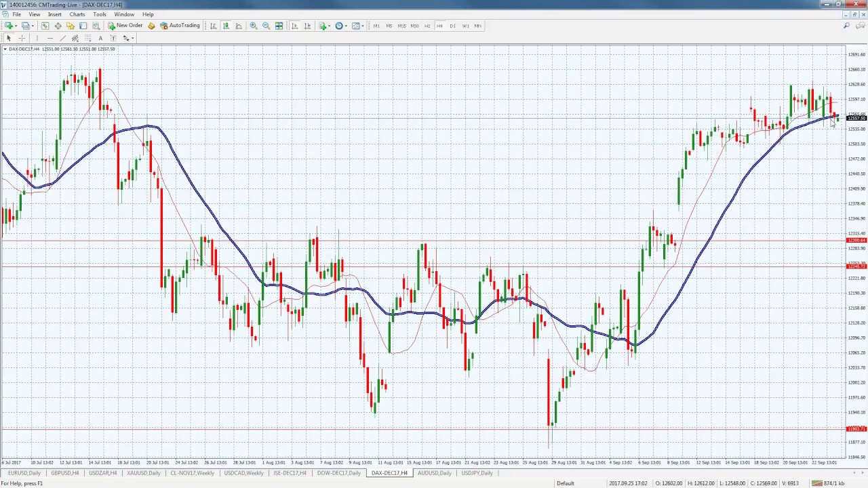This screenshot has height=488, width=868.
Task: Switch to bar chart display icon
Action: (x=213, y=26)
